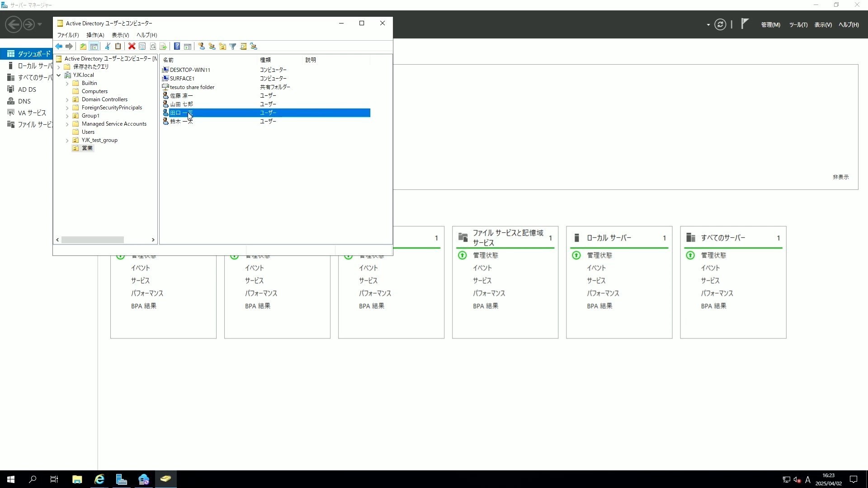Open ローカル サーバー tile header
This screenshot has height=488, width=868.
tap(609, 238)
